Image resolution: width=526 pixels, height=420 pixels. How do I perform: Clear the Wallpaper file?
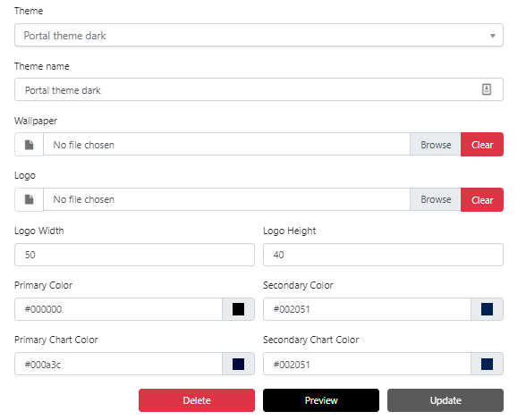click(482, 145)
